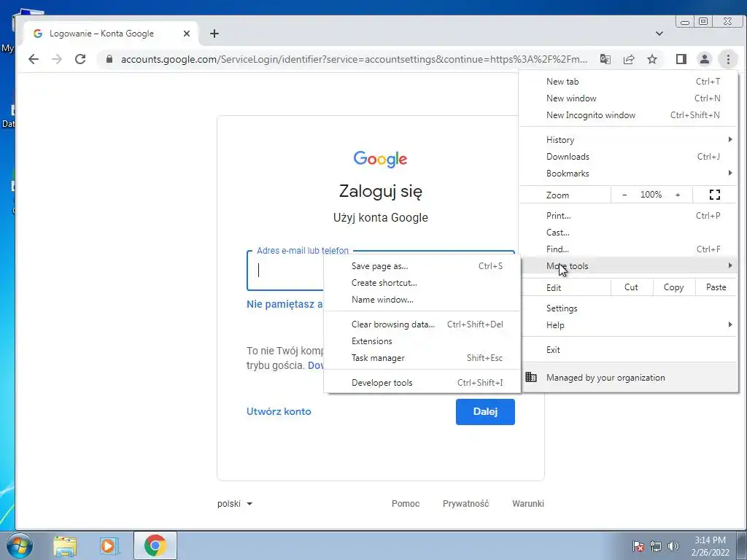747x560 pixels.
Task: Click the More tools menu entry
Action: [628, 265]
